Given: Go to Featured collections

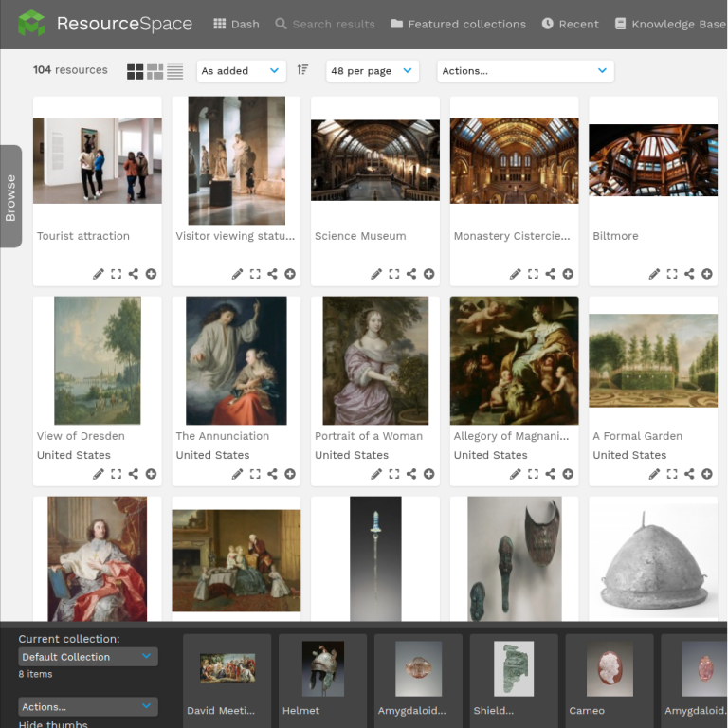Looking at the screenshot, I should pyautogui.click(x=458, y=24).
